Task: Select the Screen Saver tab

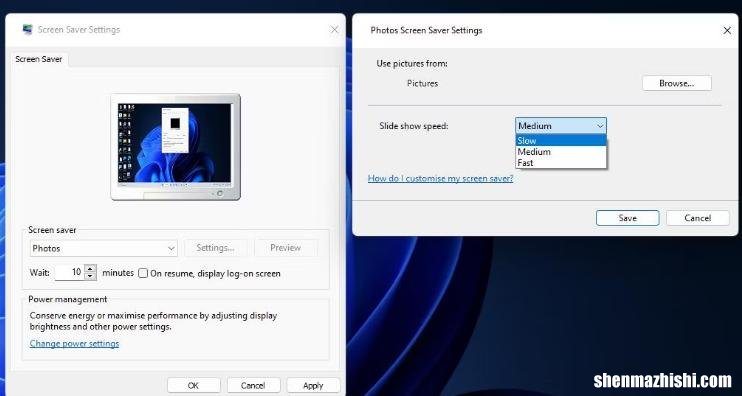Action: (39, 59)
